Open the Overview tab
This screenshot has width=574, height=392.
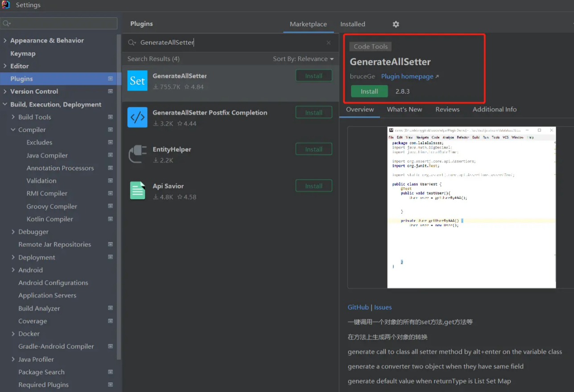pyautogui.click(x=360, y=109)
